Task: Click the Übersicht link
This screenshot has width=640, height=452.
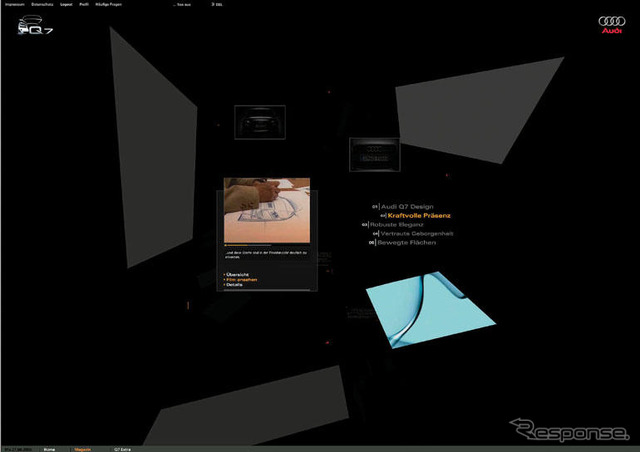Action: [237, 275]
